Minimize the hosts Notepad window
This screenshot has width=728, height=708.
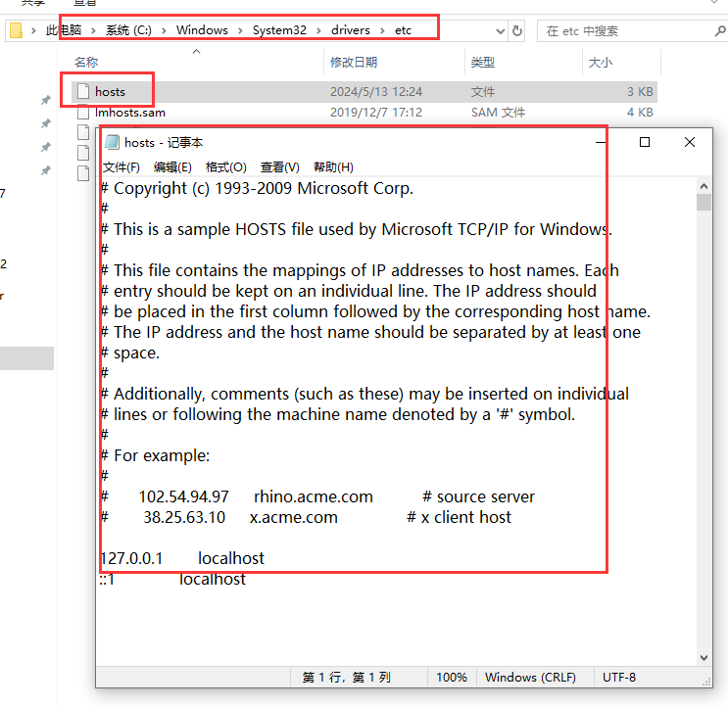coord(601,142)
